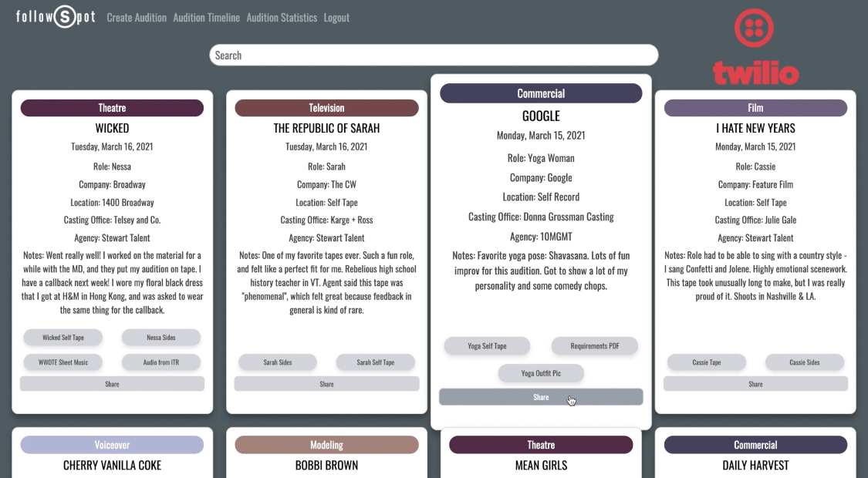Click Wicked card date Tuesday, March 16, 2021

pyautogui.click(x=113, y=146)
